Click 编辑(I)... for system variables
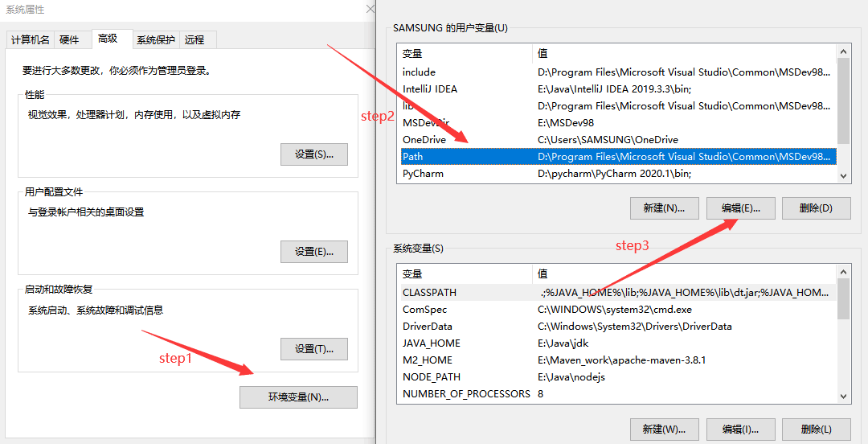 tap(741, 429)
